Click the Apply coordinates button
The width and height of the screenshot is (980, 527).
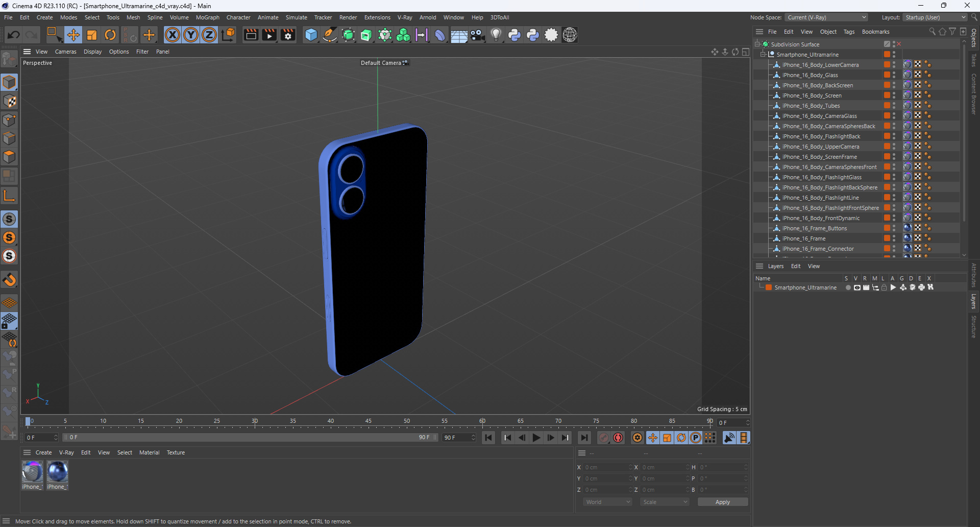click(x=722, y=502)
